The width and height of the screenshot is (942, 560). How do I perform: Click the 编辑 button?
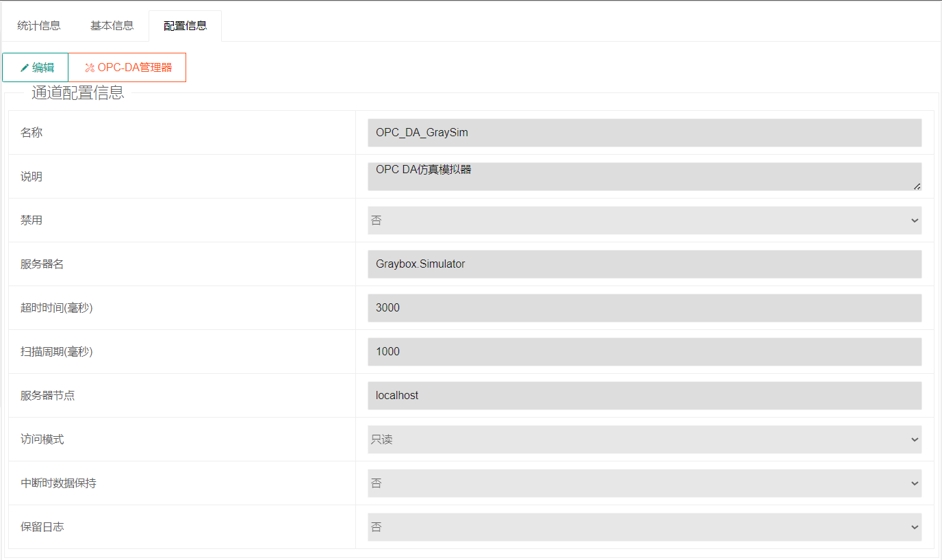pos(36,67)
